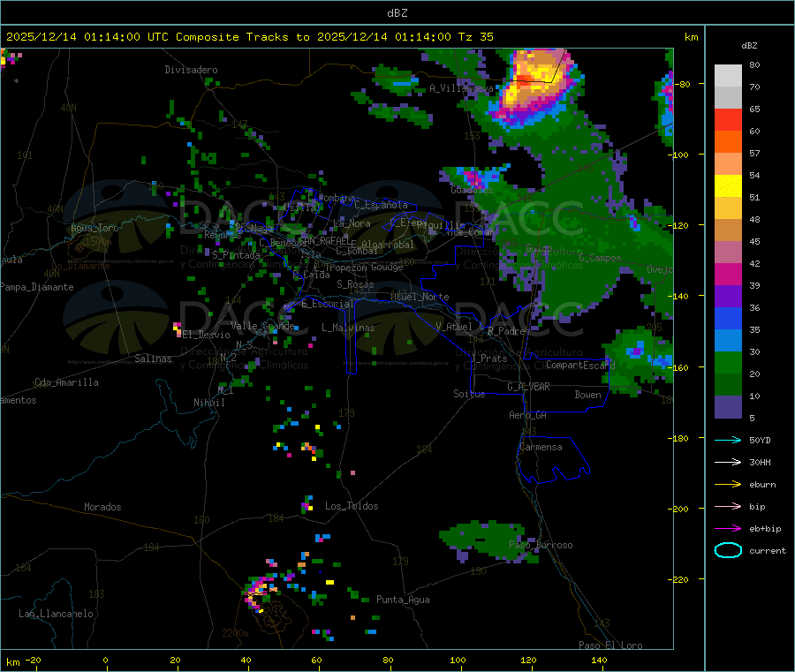Click the G_Campos map label
This screenshot has height=672, width=795.
[x=600, y=258]
